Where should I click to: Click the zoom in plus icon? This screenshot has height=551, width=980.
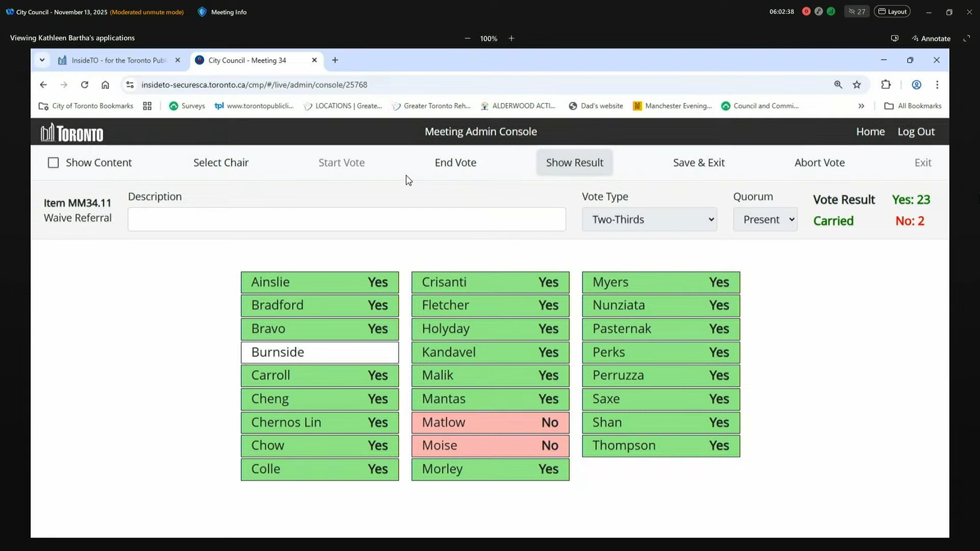pyautogui.click(x=511, y=38)
